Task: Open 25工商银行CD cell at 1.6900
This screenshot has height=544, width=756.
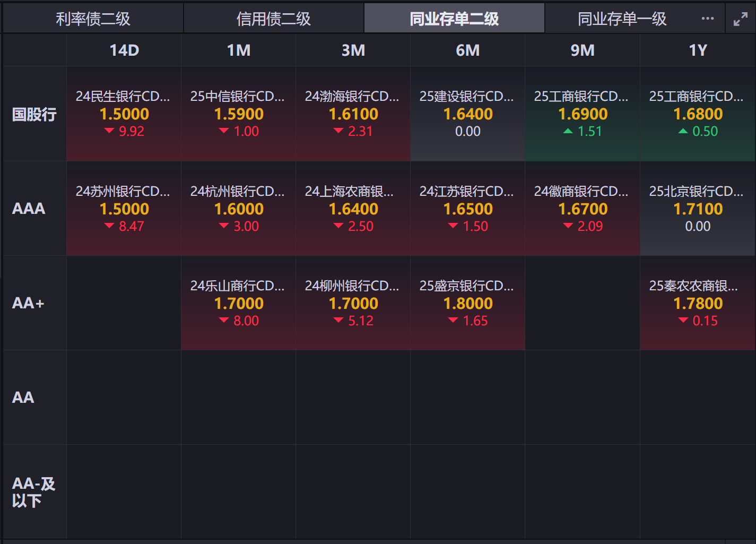Action: [583, 114]
